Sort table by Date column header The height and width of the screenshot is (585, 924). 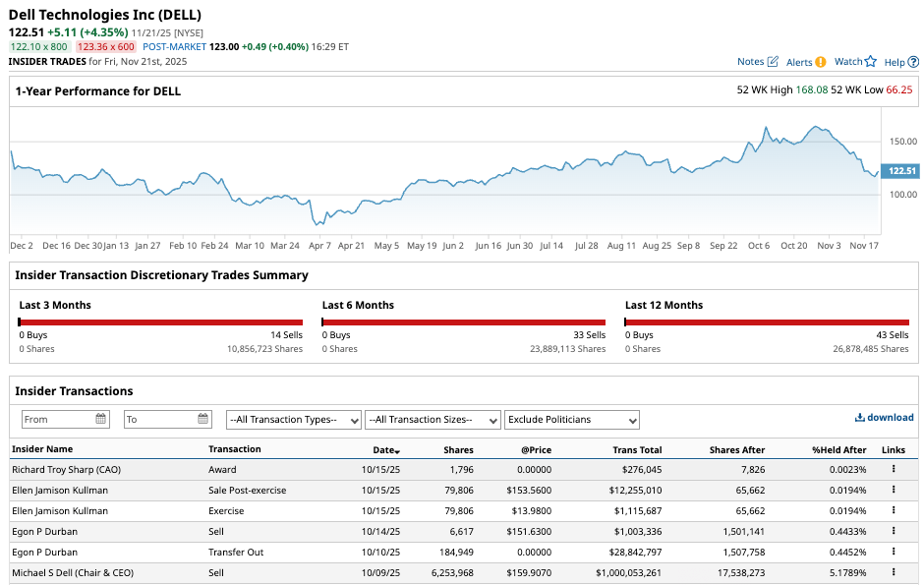385,449
